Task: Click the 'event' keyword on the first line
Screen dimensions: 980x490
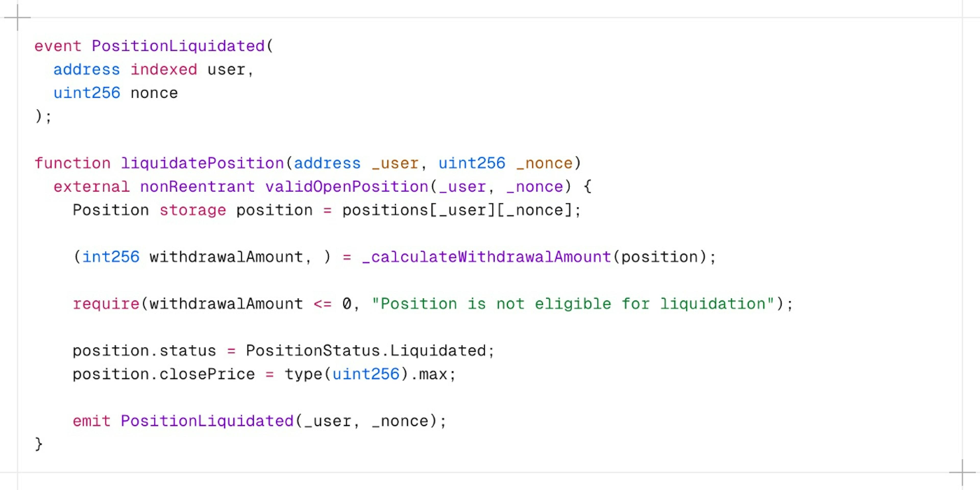Action: (x=58, y=46)
